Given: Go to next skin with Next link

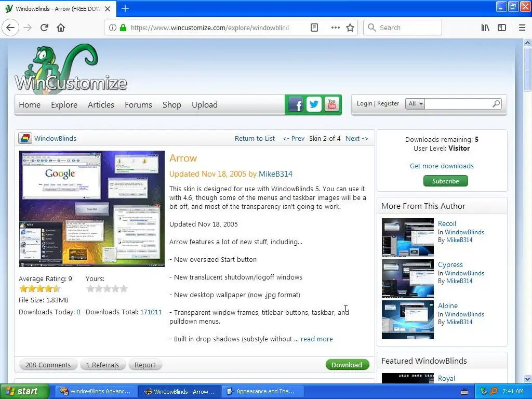Looking at the screenshot, I should coord(356,138).
